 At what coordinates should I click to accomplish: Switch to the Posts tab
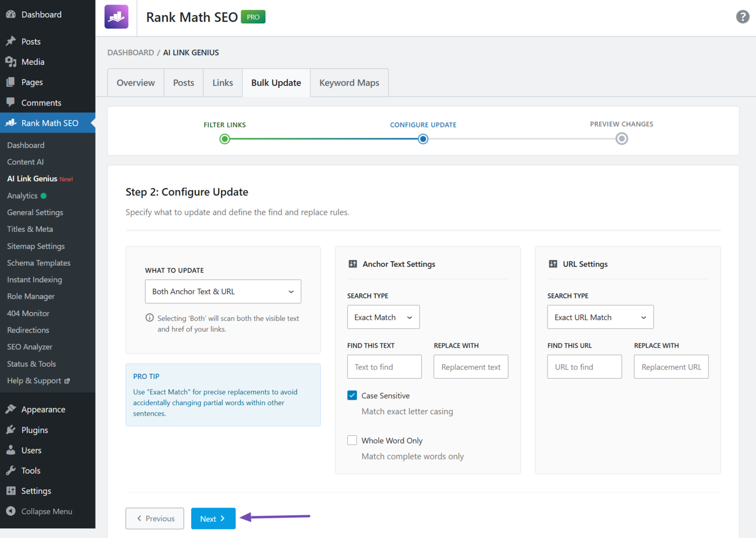(x=184, y=83)
